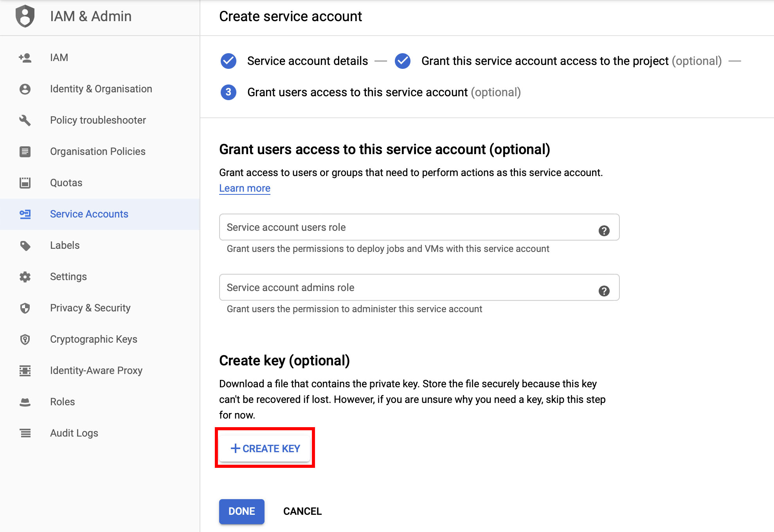
Task: Click the Settings gear icon
Action: click(x=25, y=277)
